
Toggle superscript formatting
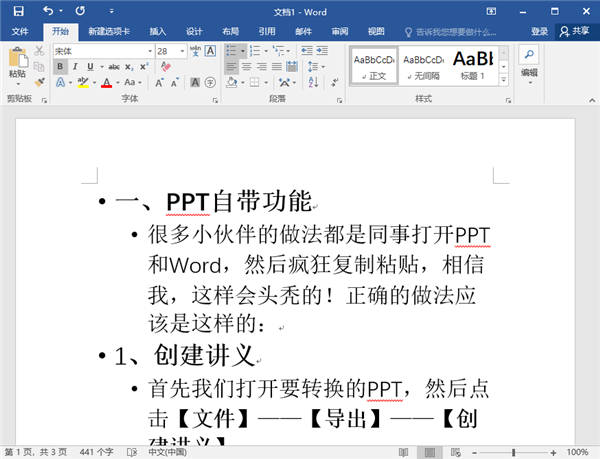tap(144, 67)
